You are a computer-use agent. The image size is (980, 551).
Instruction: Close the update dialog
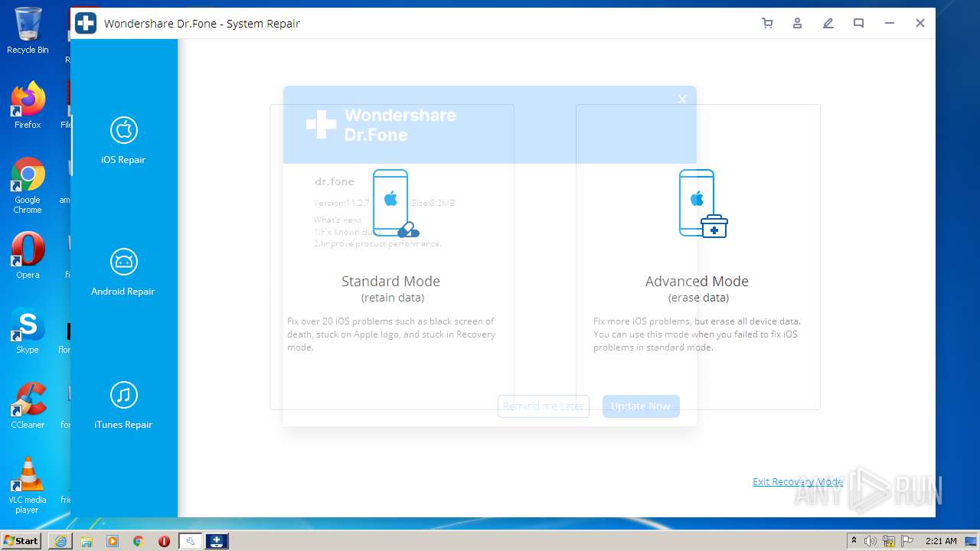[682, 99]
